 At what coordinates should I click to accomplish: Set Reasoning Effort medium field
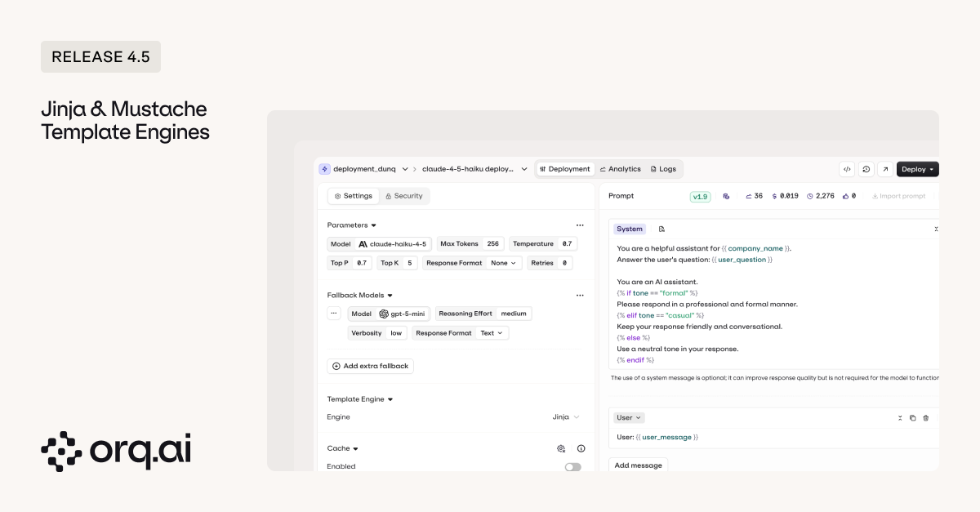point(483,314)
